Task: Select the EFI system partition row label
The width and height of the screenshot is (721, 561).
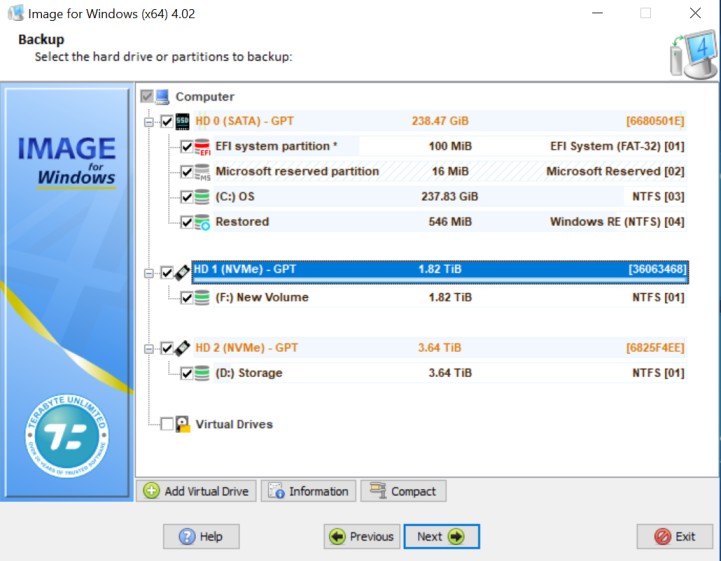Action: coord(276,146)
